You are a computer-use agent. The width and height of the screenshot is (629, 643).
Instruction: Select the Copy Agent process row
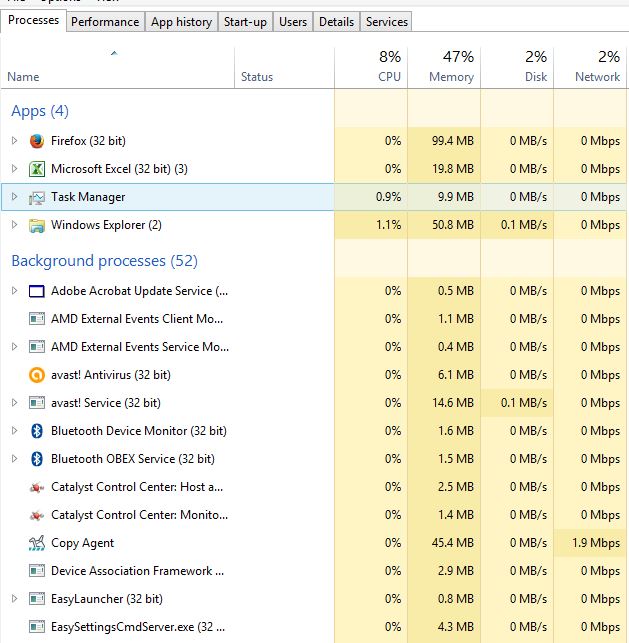point(314,543)
